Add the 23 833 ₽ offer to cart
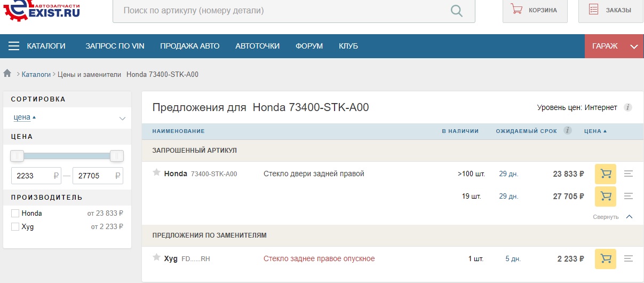The image size is (644, 283). point(606,174)
